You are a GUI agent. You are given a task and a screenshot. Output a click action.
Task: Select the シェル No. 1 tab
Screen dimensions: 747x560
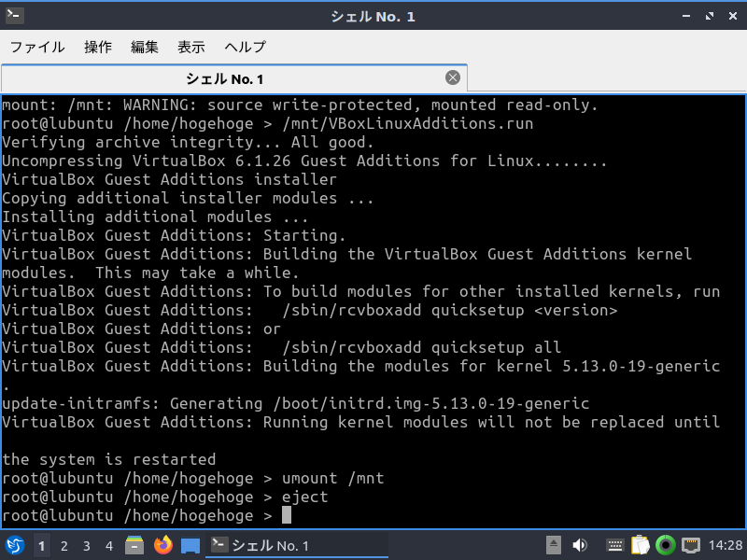(234, 78)
